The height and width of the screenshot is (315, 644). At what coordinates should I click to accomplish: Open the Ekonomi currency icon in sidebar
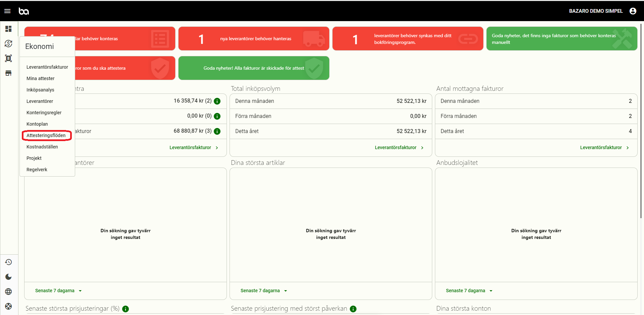[x=8, y=44]
